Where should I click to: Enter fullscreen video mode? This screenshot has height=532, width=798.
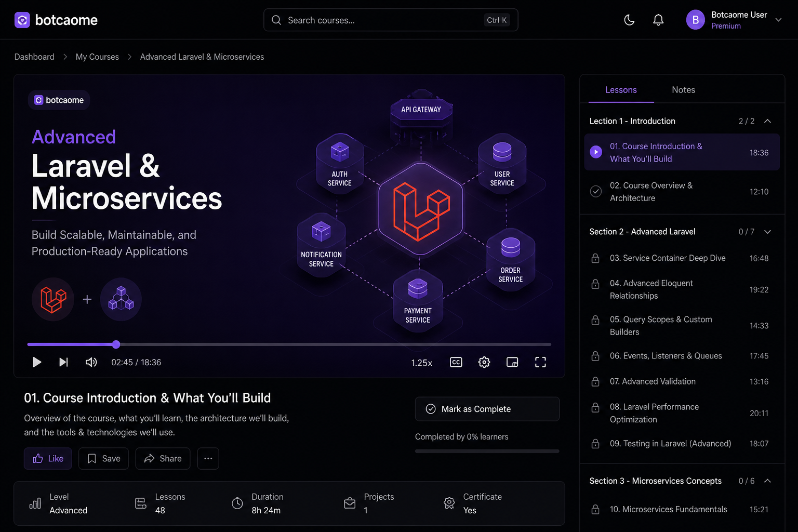click(x=540, y=362)
